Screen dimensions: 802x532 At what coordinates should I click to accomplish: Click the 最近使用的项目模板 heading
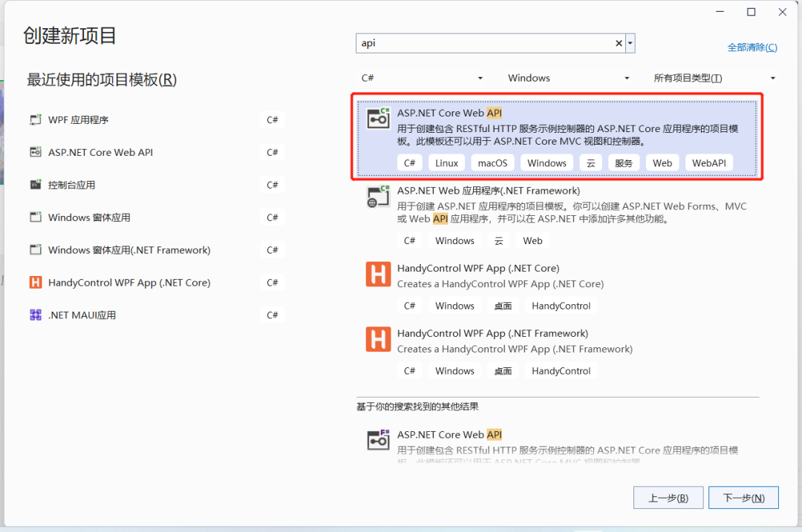point(102,79)
